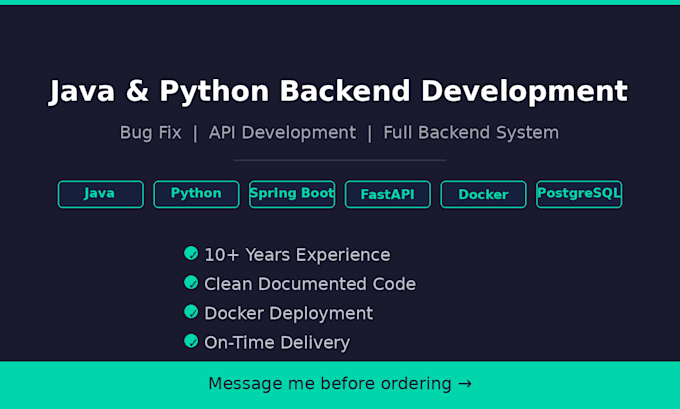Select the FastAPI badge
The height and width of the screenshot is (409, 680).
[x=388, y=194]
